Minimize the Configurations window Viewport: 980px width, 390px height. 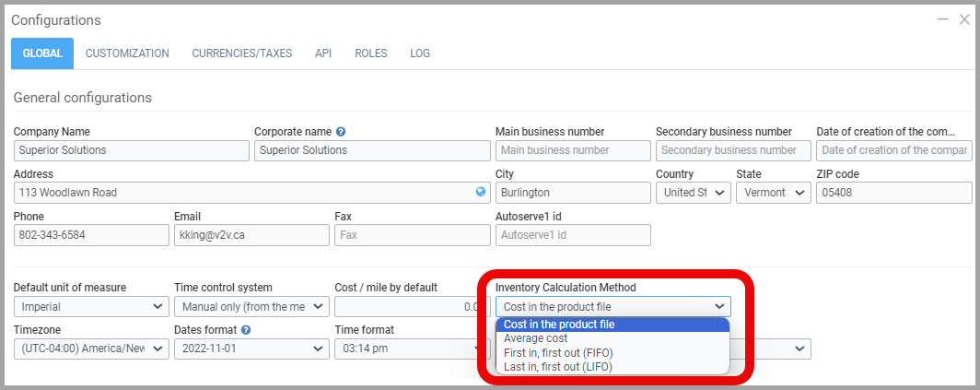click(942, 19)
